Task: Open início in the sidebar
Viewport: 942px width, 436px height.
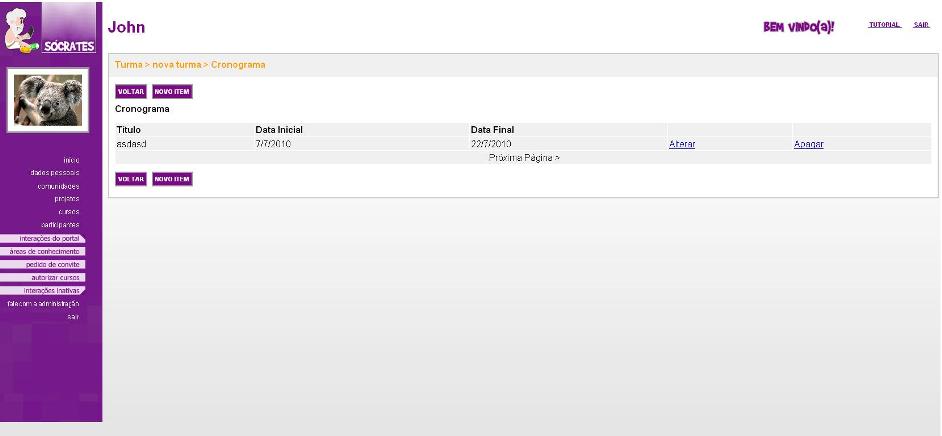Action: [71, 160]
